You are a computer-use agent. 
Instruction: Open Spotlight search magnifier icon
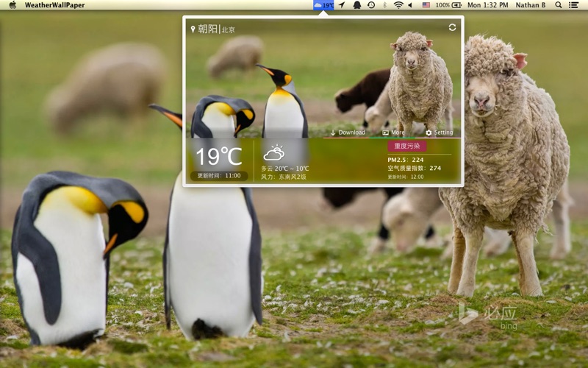click(x=559, y=5)
